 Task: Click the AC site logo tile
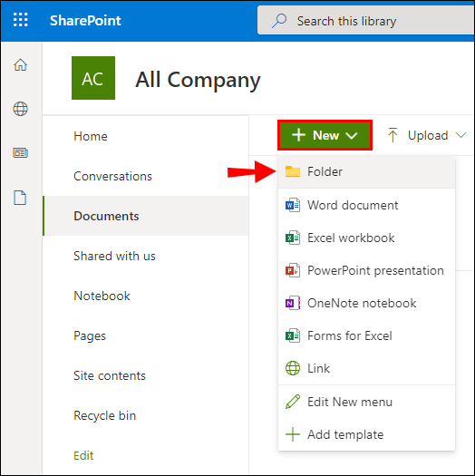[93, 78]
